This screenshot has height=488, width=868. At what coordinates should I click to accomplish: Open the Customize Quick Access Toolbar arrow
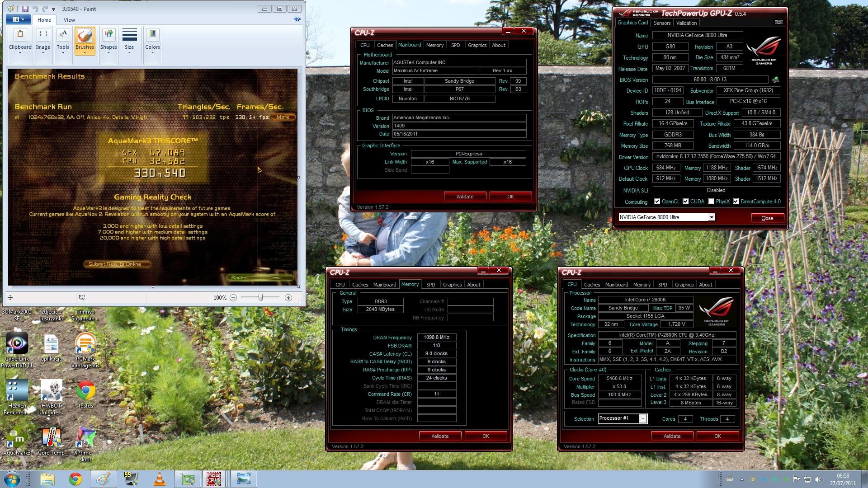(x=54, y=9)
